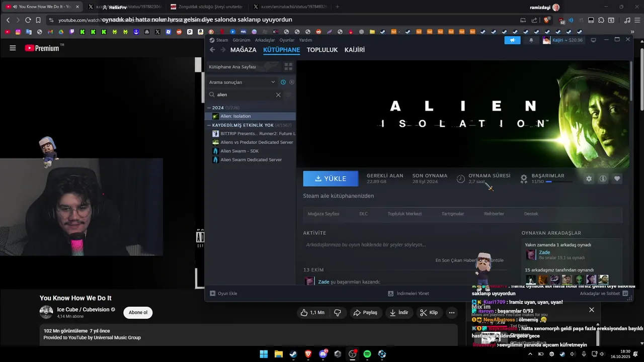Open YouTube hamburger guide menu
This screenshot has width=644, height=362.
[13, 48]
